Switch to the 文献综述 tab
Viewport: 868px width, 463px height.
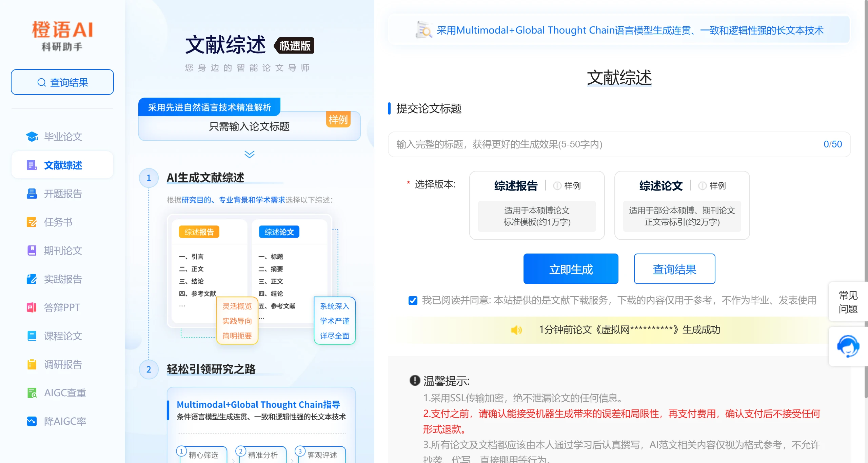pyautogui.click(x=62, y=165)
